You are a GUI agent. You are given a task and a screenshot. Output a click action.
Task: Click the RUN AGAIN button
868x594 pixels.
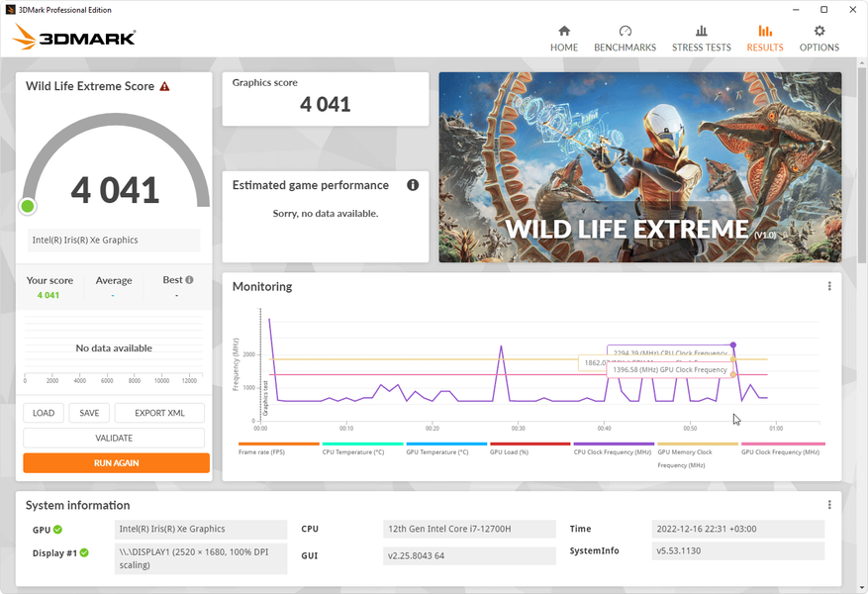116,462
